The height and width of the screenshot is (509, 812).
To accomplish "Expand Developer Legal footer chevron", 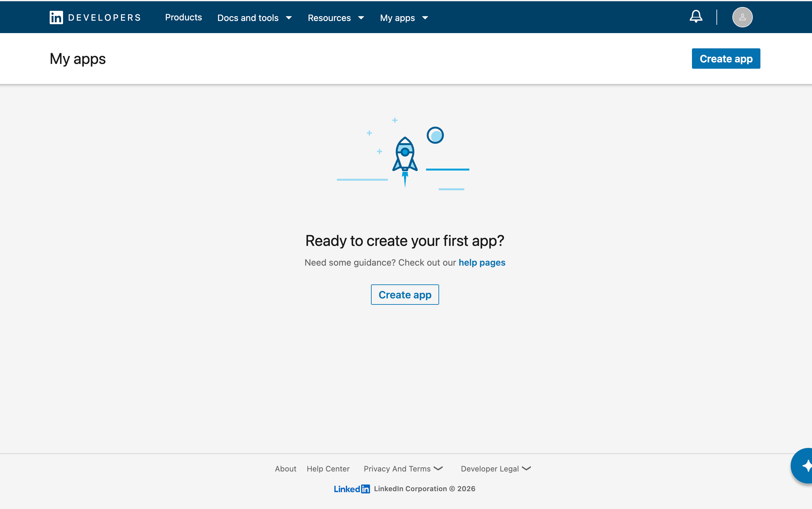I will (x=526, y=468).
